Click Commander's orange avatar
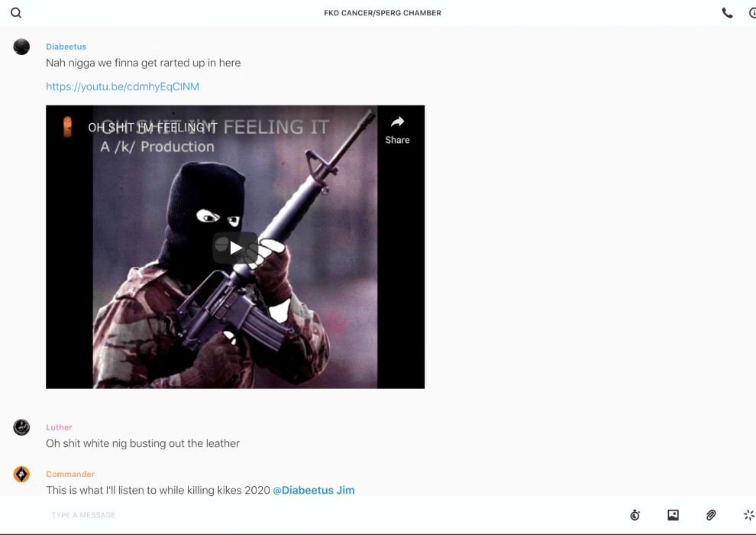This screenshot has width=756, height=535. coord(21,474)
